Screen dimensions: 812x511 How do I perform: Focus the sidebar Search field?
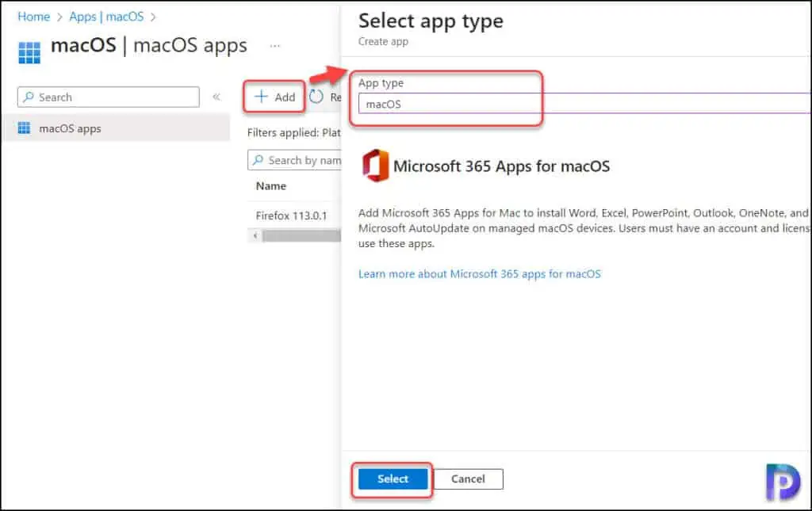pyautogui.click(x=108, y=97)
